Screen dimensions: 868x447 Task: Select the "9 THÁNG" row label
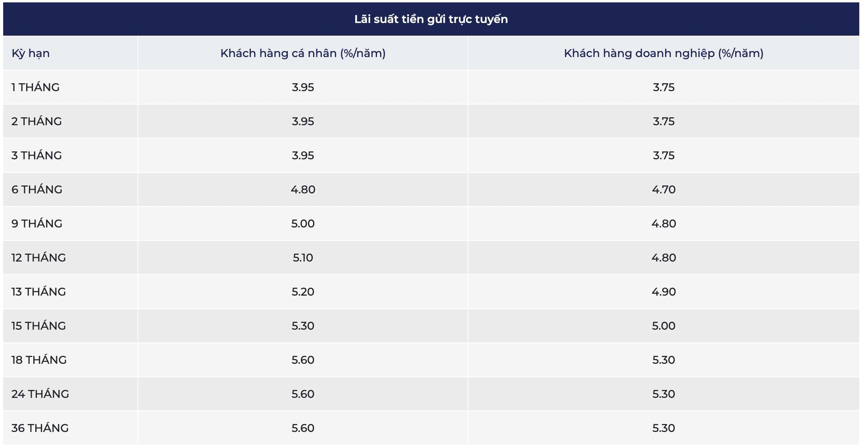pos(37,223)
